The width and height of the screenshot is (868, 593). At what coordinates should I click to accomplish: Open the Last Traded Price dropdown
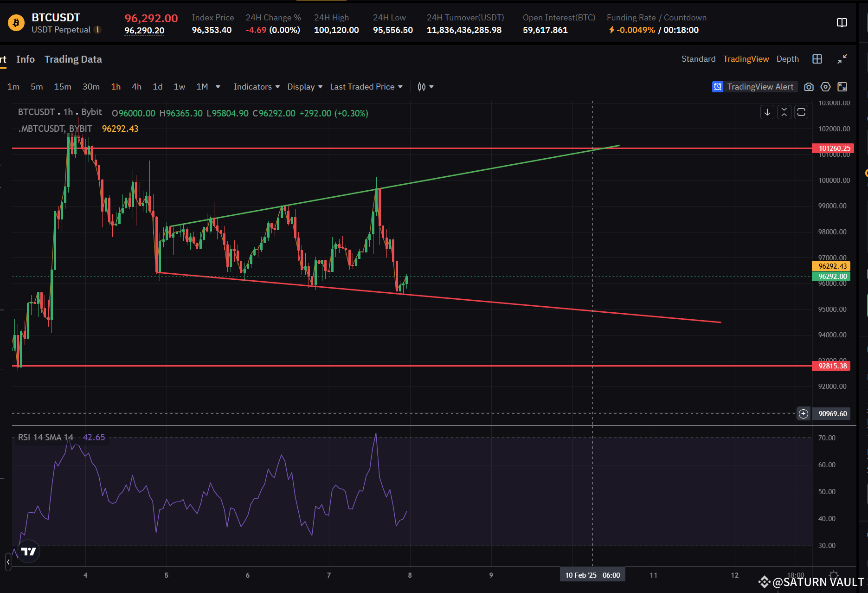click(366, 87)
